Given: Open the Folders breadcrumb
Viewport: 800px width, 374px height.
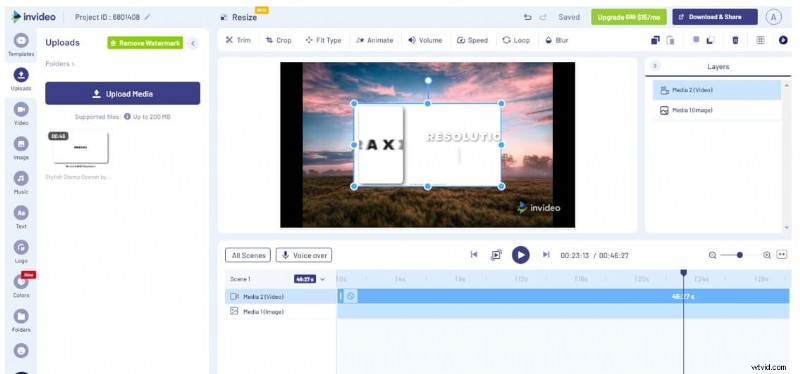Looking at the screenshot, I should [x=60, y=64].
